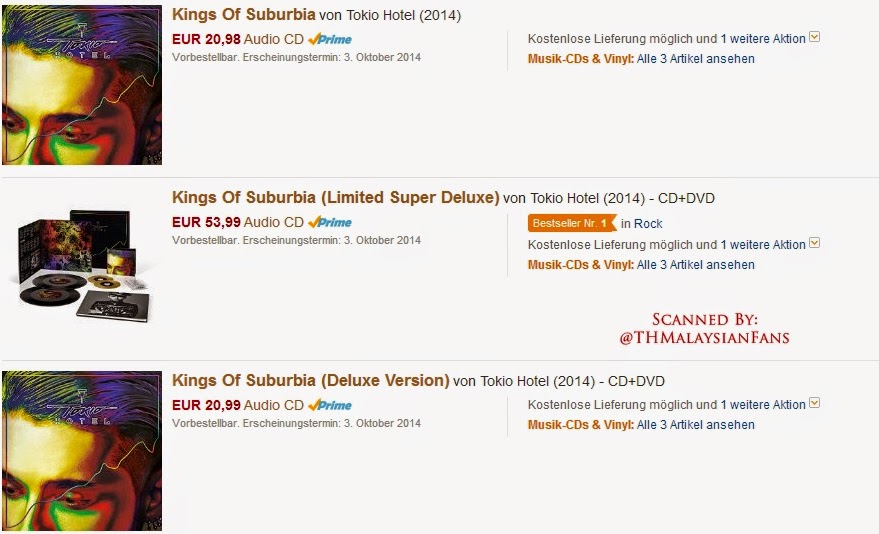Screen dimensions: 879x534
Task: Expand the Aktion dropdown arrow for first item
Action: coord(814,38)
